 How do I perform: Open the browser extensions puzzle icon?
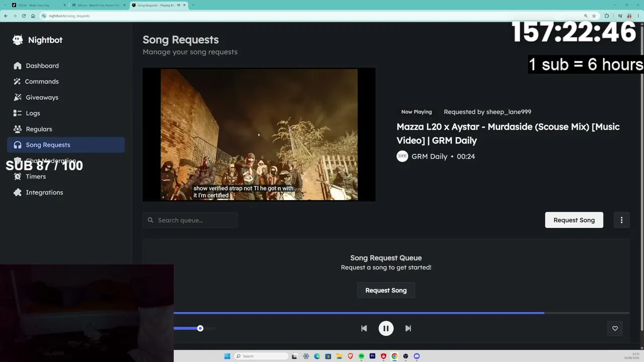[606, 16]
